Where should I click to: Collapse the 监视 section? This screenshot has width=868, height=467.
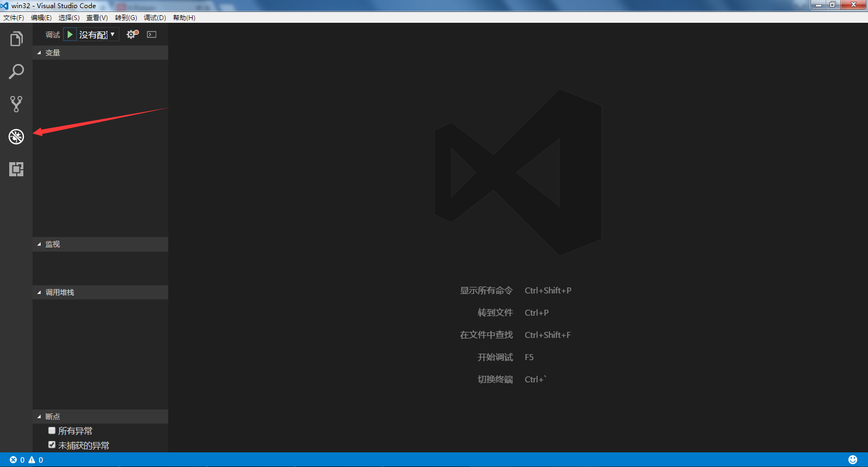(x=100, y=244)
